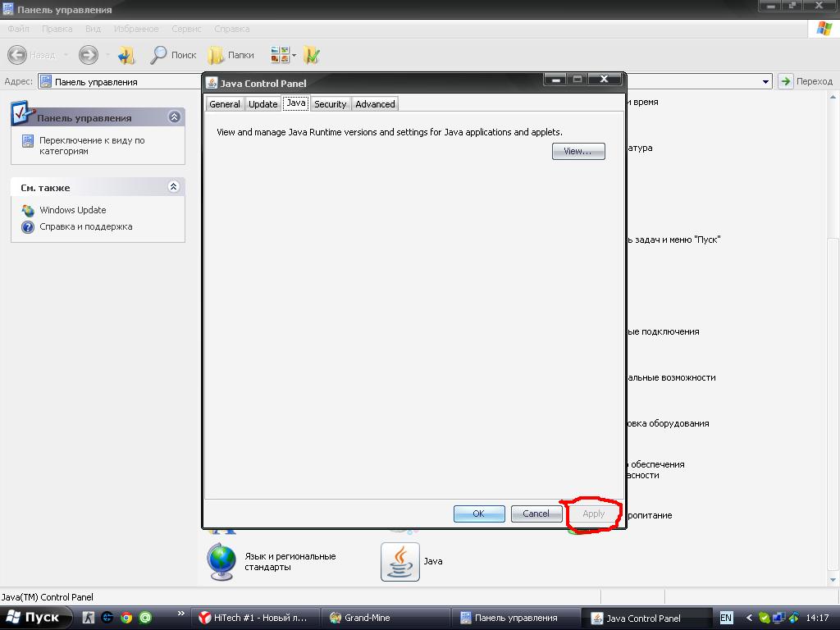Screen dimensions: 840x630
Task: Click the Java cup icon in dialog title bar
Action: (212, 83)
